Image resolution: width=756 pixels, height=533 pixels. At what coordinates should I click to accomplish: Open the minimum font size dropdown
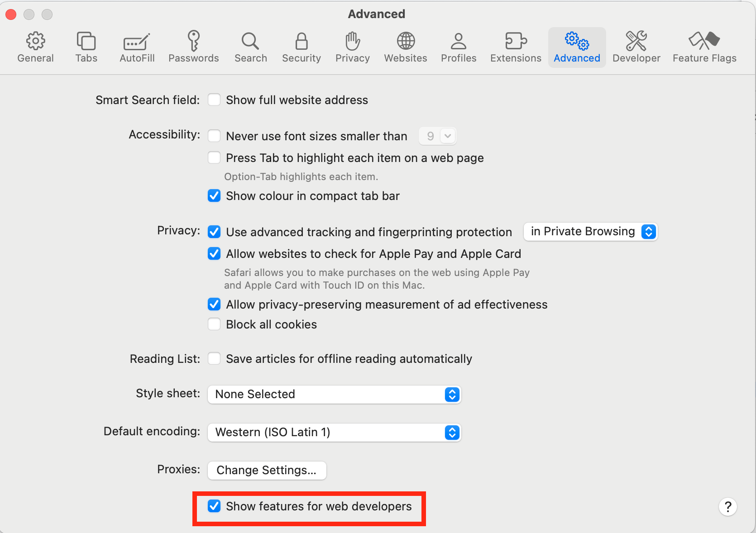click(x=437, y=136)
